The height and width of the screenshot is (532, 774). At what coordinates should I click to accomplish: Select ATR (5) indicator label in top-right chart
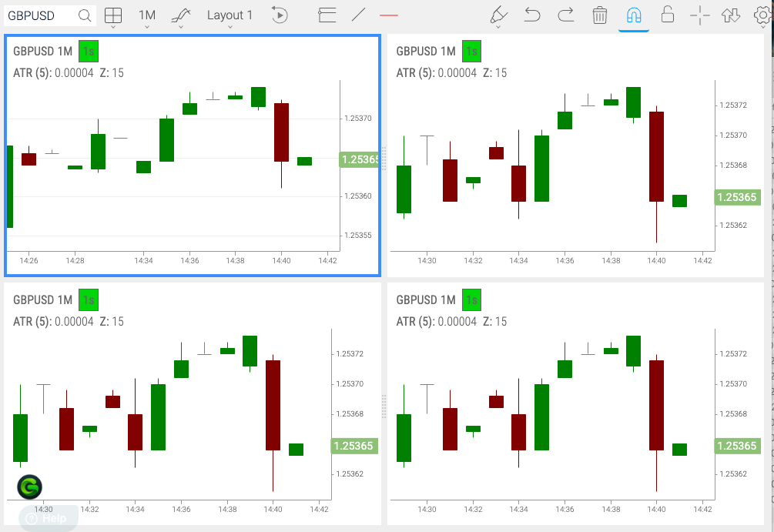415,73
